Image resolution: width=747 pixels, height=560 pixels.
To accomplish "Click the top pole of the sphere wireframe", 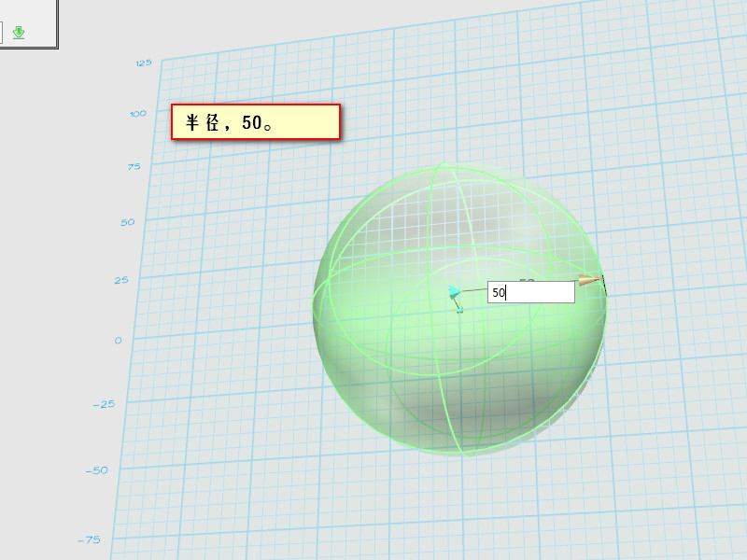I will coord(441,168).
